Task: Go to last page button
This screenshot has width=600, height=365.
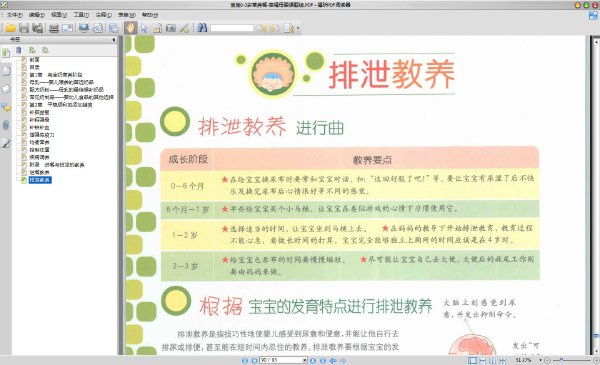Action: click(323, 360)
